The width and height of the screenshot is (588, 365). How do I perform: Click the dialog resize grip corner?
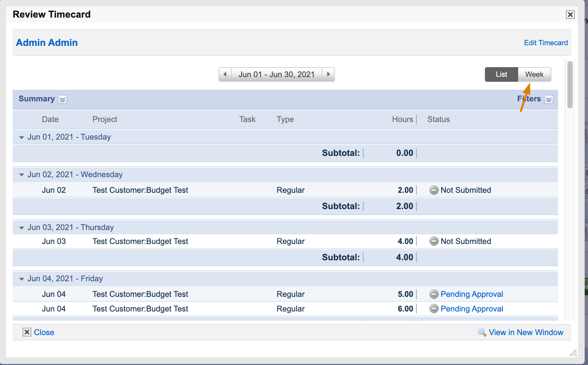pos(573,353)
